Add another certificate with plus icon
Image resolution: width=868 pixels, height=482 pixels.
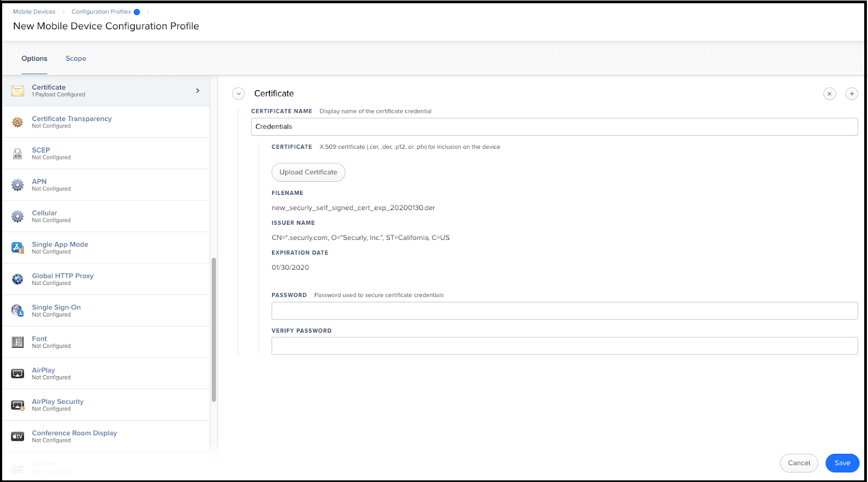coord(852,94)
